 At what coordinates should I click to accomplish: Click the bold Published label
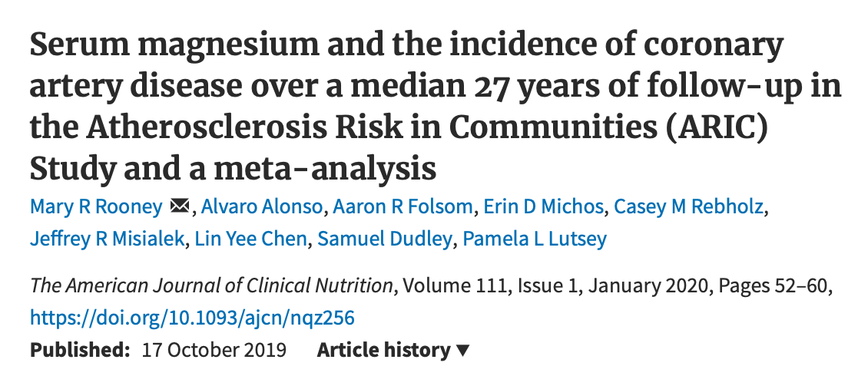click(x=79, y=350)
